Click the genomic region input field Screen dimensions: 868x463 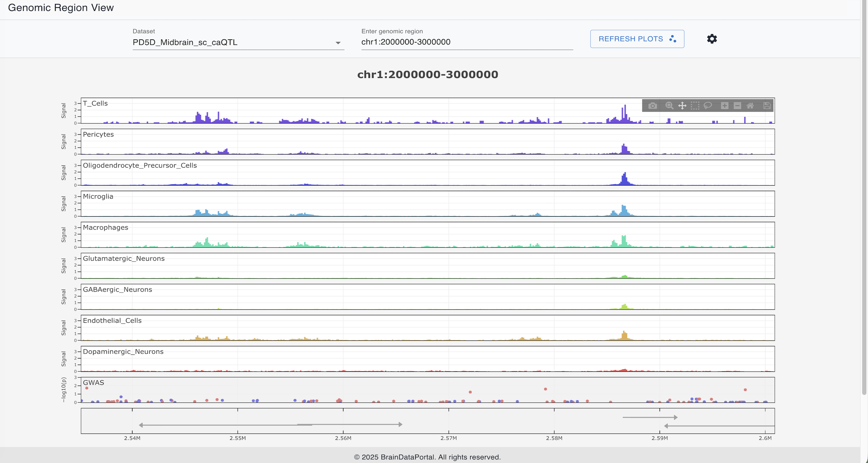coord(467,42)
